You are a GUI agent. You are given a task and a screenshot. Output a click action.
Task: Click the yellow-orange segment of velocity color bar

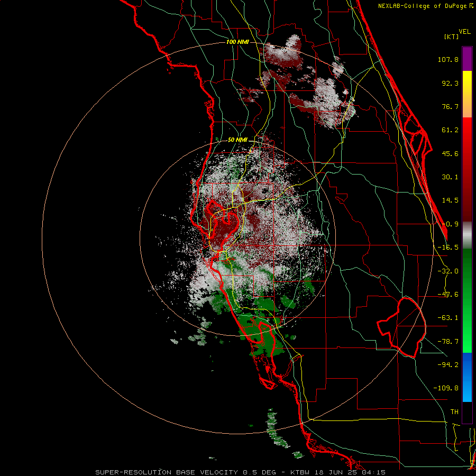click(x=467, y=94)
